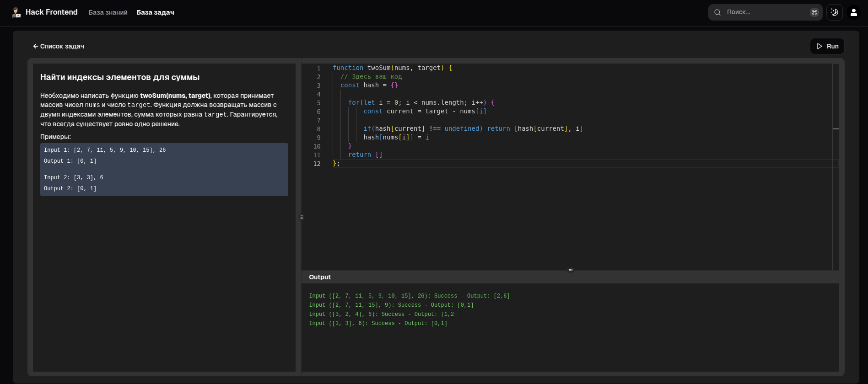Open the База знаний menu item
Screen dimensions: 868x384
[108, 12]
